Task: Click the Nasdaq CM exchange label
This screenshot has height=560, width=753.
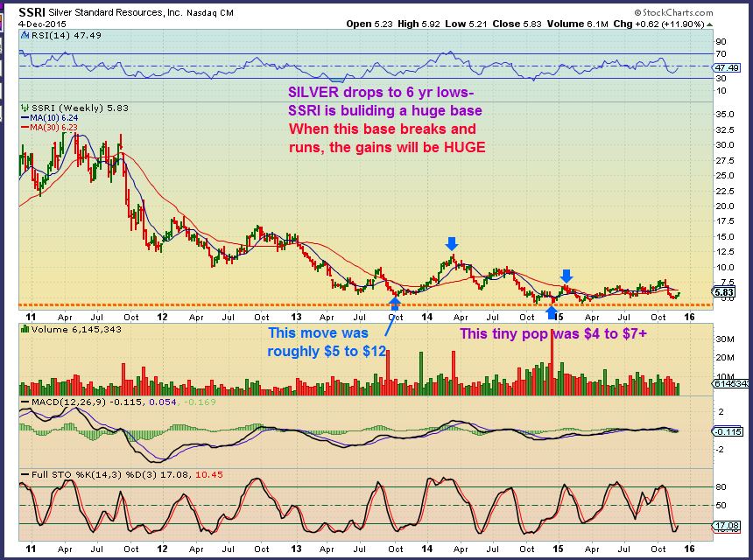Action: [210, 13]
